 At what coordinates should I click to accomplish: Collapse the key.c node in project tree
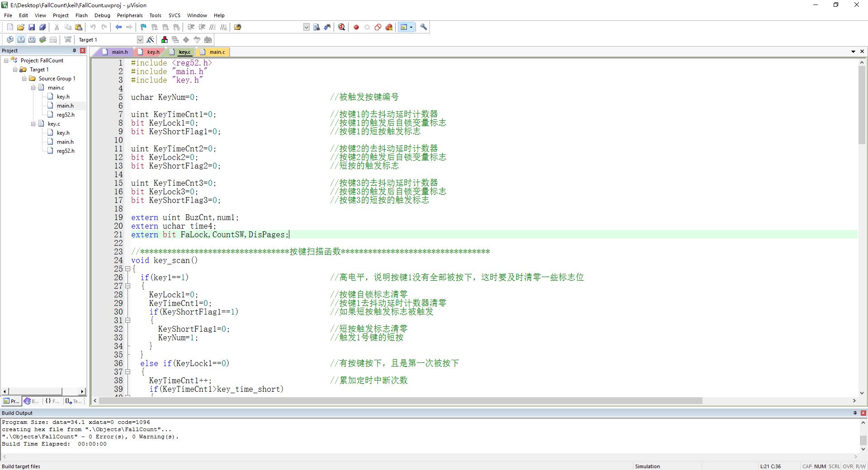pyautogui.click(x=33, y=124)
